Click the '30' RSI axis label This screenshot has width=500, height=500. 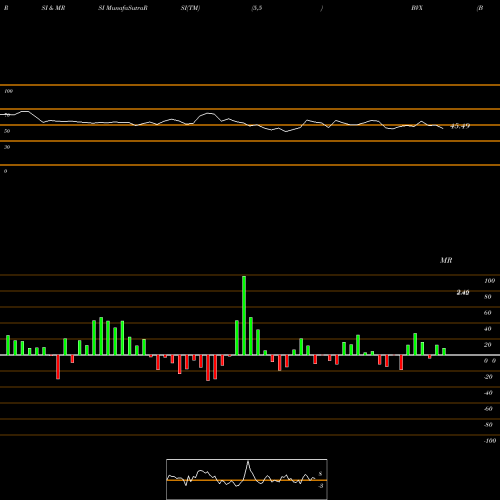7,147
